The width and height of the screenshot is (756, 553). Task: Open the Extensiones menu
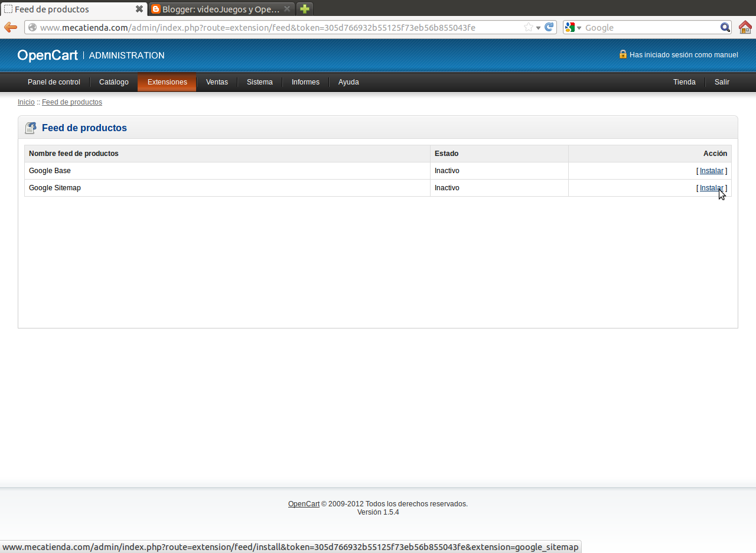pyautogui.click(x=167, y=82)
